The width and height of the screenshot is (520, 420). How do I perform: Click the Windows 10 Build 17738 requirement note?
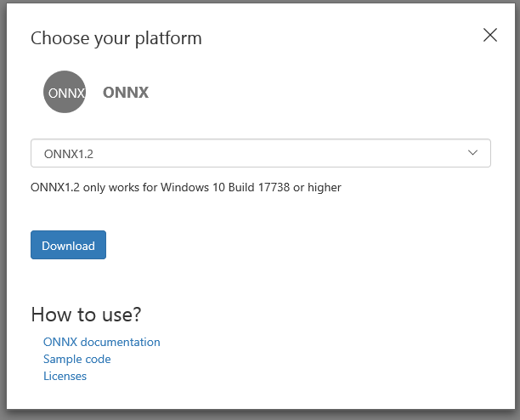186,187
